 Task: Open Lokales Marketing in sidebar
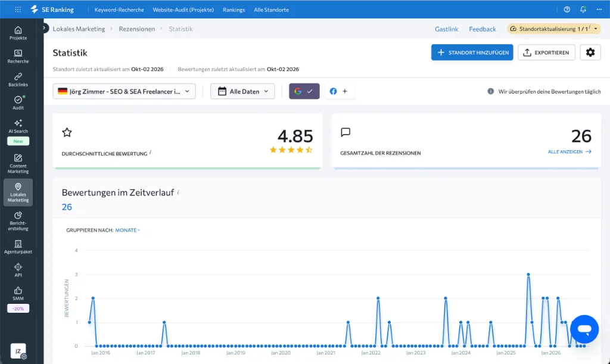pyautogui.click(x=18, y=192)
